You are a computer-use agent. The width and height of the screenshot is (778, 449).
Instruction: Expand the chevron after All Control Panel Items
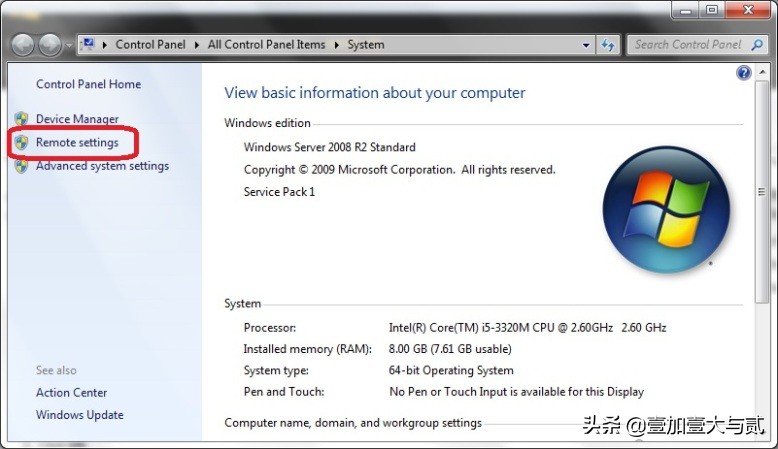[337, 45]
